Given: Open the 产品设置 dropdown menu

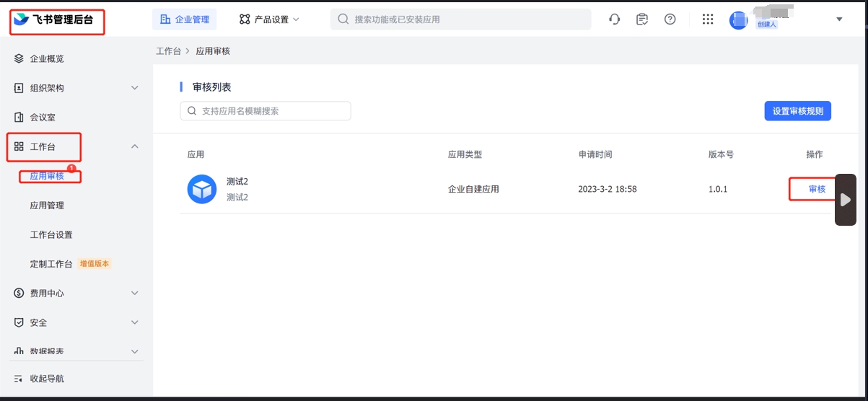Looking at the screenshot, I should [269, 19].
